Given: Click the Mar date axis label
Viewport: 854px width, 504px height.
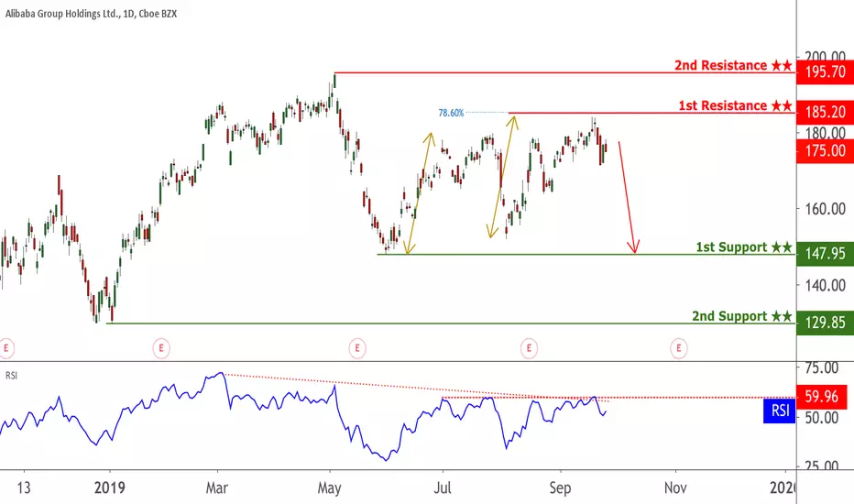Looking at the screenshot, I should click(217, 488).
